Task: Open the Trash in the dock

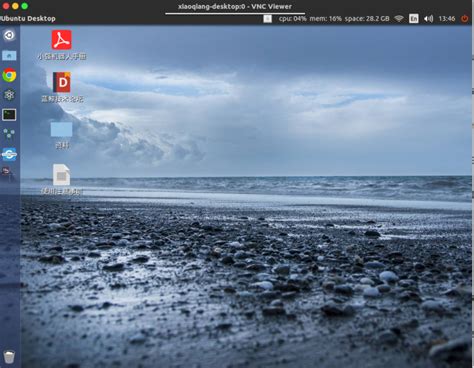Action: [x=9, y=357]
